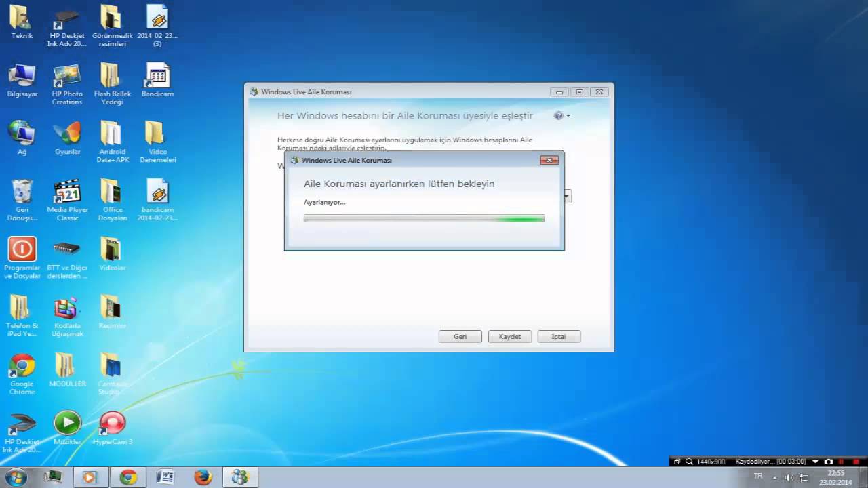Screen dimensions: 868x488
Task: Click the Bandicam window-mode icon
Action: click(677, 462)
